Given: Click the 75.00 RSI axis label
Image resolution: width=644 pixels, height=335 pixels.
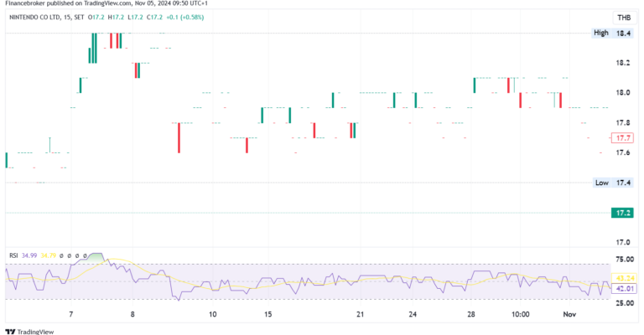Looking at the screenshot, I should (625, 259).
